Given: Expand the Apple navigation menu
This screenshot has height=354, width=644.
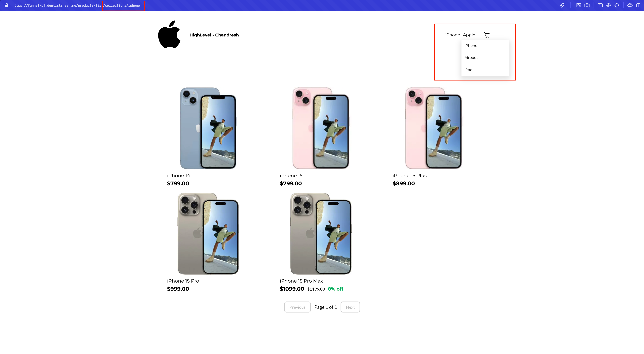Looking at the screenshot, I should [x=469, y=35].
